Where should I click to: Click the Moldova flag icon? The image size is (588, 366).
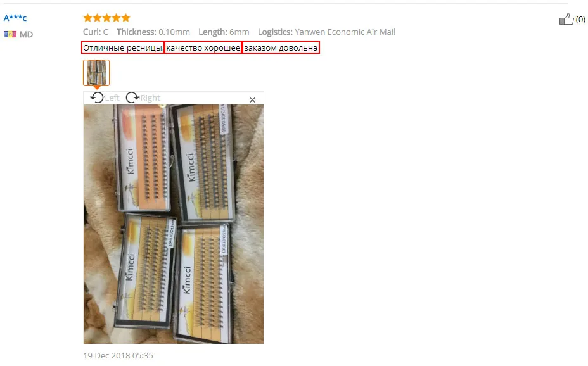tap(10, 34)
